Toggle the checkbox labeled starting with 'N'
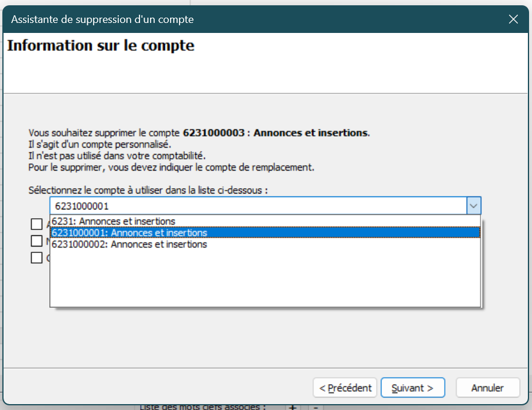This screenshot has height=410, width=532. point(37,241)
